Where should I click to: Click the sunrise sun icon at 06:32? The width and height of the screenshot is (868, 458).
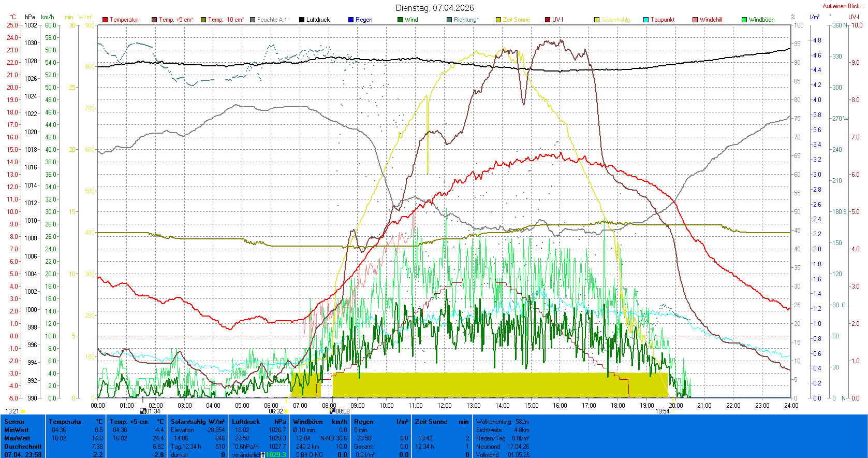coord(286,411)
